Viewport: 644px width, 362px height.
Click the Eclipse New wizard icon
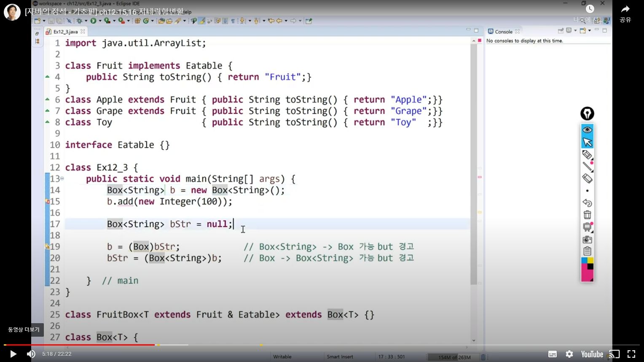click(38, 21)
